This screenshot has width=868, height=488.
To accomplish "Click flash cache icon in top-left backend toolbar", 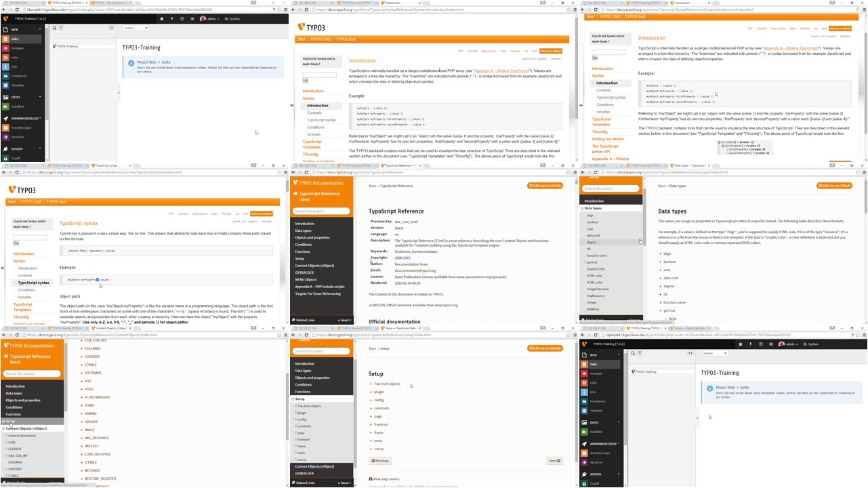I will (x=172, y=19).
